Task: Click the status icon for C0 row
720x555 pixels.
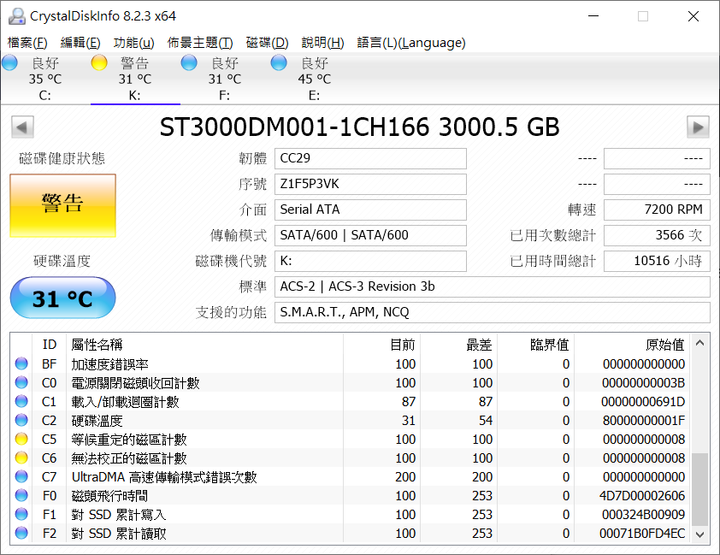Action: pos(22,382)
